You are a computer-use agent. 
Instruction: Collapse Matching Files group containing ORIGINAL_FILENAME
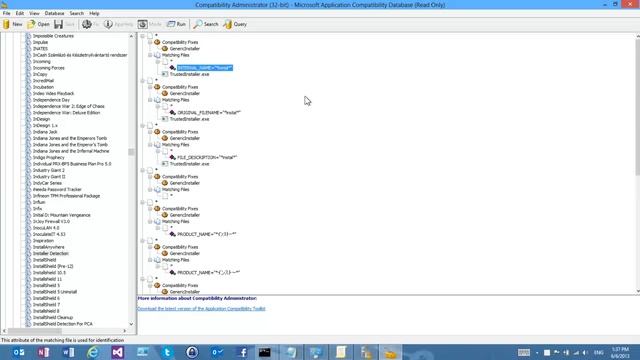tap(150, 100)
